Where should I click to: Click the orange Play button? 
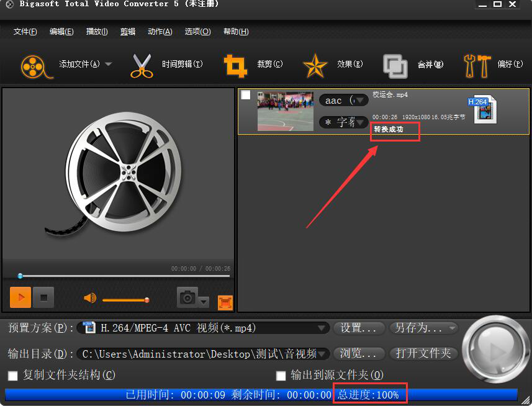pyautogui.click(x=20, y=297)
